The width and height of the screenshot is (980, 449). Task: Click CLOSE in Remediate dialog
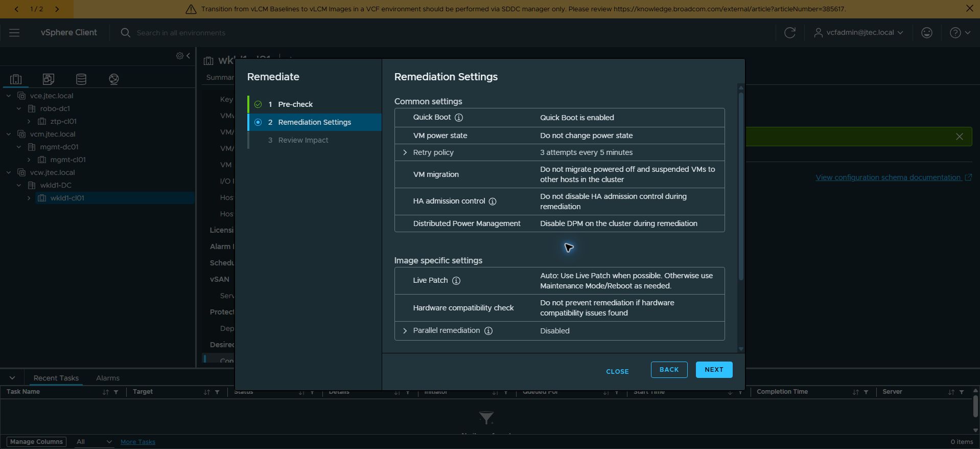pyautogui.click(x=617, y=372)
